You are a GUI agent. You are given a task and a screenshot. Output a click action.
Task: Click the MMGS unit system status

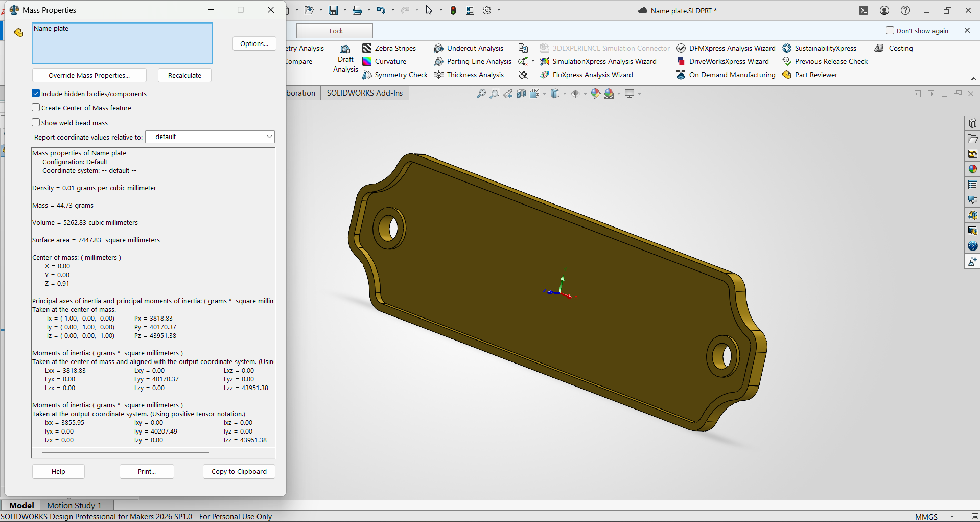pyautogui.click(x=926, y=517)
